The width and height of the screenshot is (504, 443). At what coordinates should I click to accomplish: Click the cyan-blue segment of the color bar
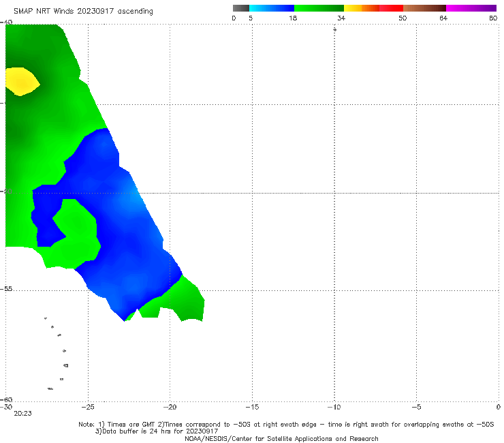(272, 8)
